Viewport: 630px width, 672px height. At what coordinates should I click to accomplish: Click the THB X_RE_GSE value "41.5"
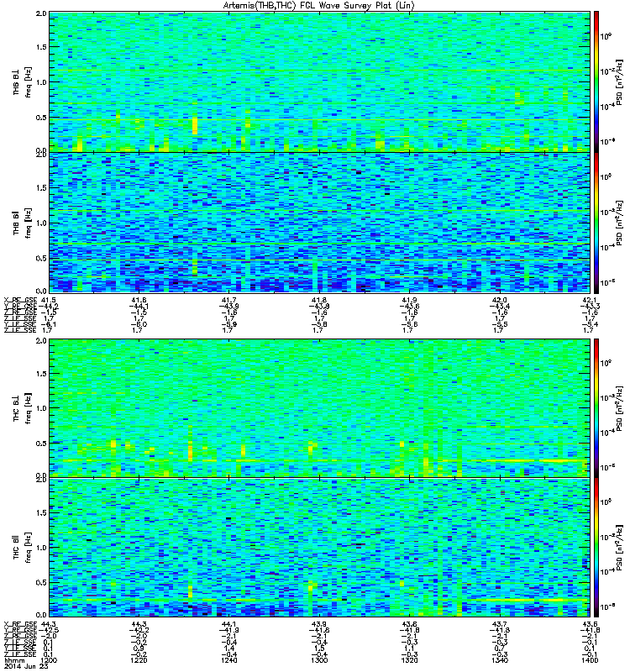48,300
